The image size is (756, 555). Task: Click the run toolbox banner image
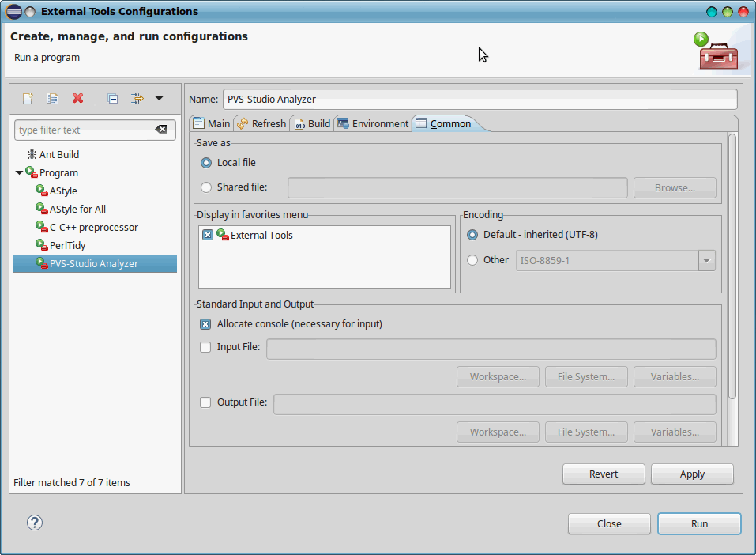[x=716, y=51]
